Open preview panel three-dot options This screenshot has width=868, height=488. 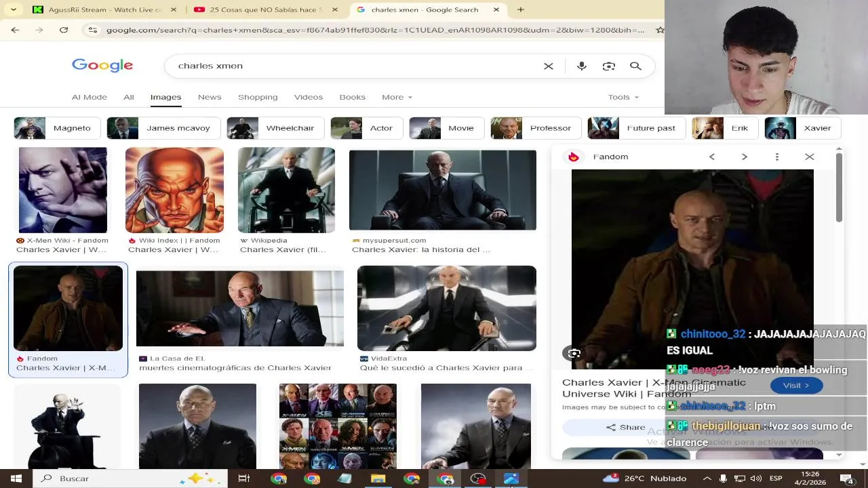(x=776, y=157)
